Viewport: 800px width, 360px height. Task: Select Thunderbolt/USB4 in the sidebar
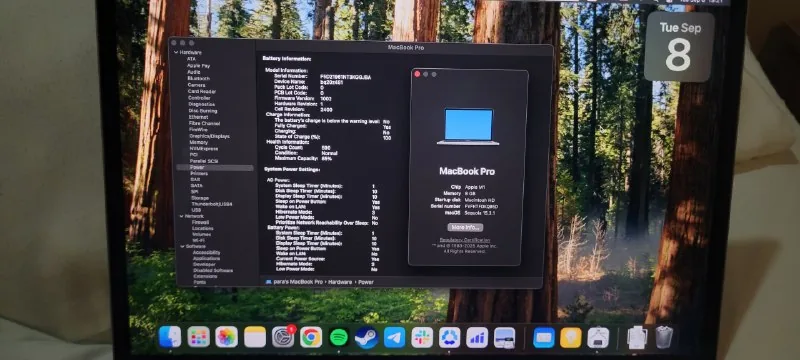[x=212, y=204]
